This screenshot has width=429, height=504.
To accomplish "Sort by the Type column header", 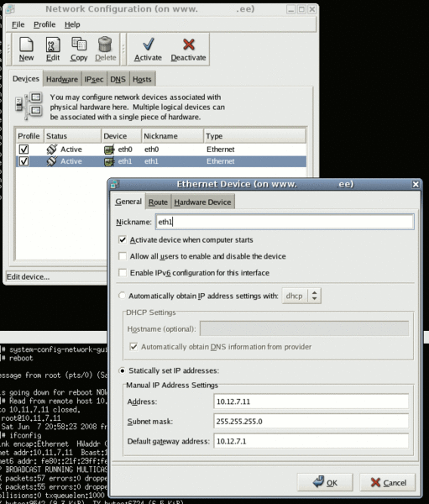I will (255, 136).
